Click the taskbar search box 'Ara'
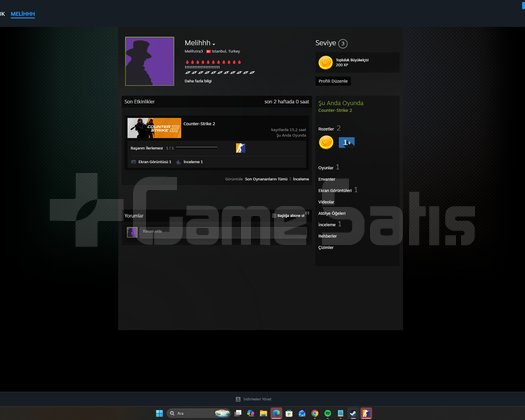The image size is (525, 420). coord(199,413)
